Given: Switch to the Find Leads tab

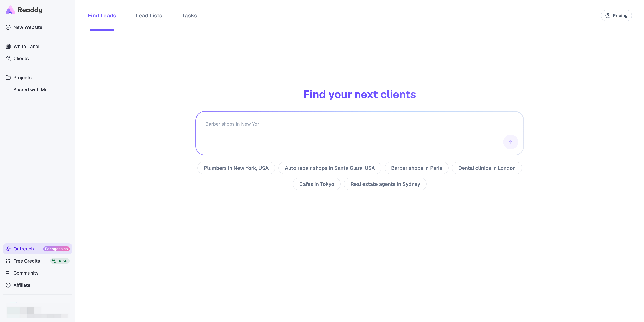Looking at the screenshot, I should [x=102, y=15].
